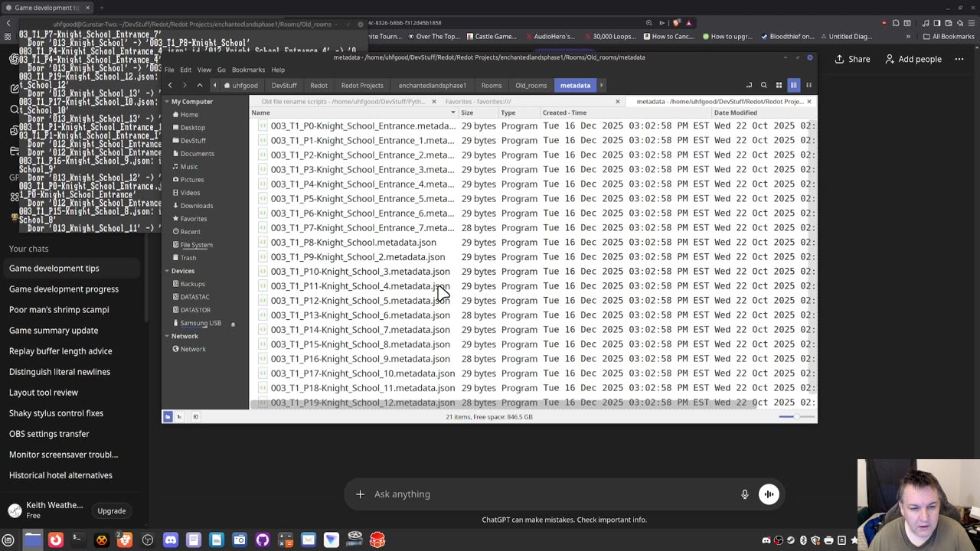Image resolution: width=980 pixels, height=551 pixels.
Task: Open the DATASTOR device
Action: tap(195, 310)
